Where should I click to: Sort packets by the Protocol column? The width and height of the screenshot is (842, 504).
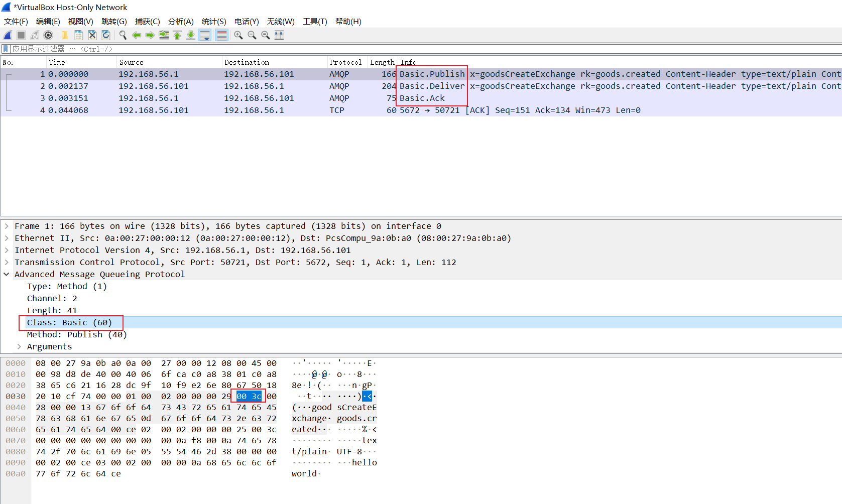[347, 62]
